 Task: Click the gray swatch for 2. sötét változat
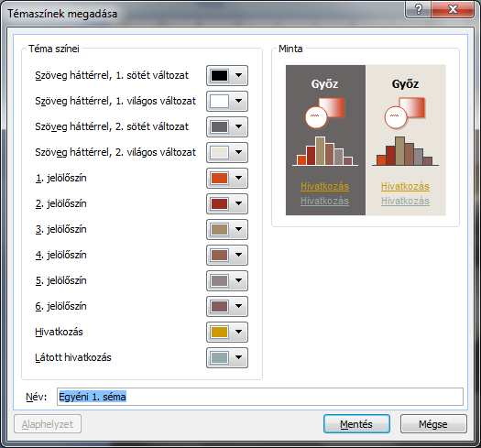point(219,126)
